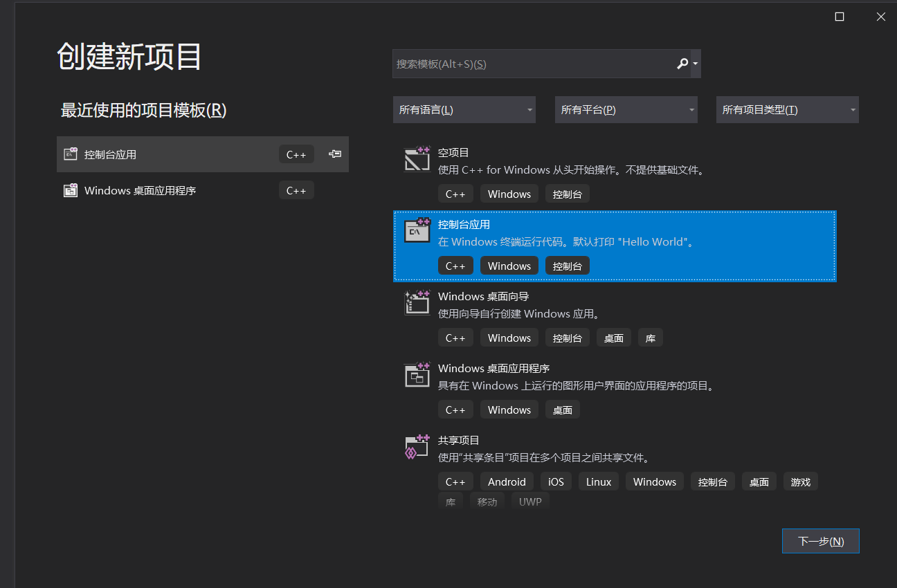
Task: Click the 下一步 (Next) button
Action: (x=820, y=541)
